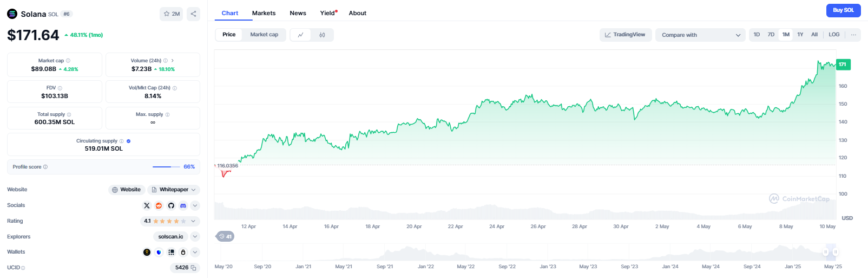
Task: Open Solana's X (Twitter) social link
Action: pyautogui.click(x=147, y=206)
